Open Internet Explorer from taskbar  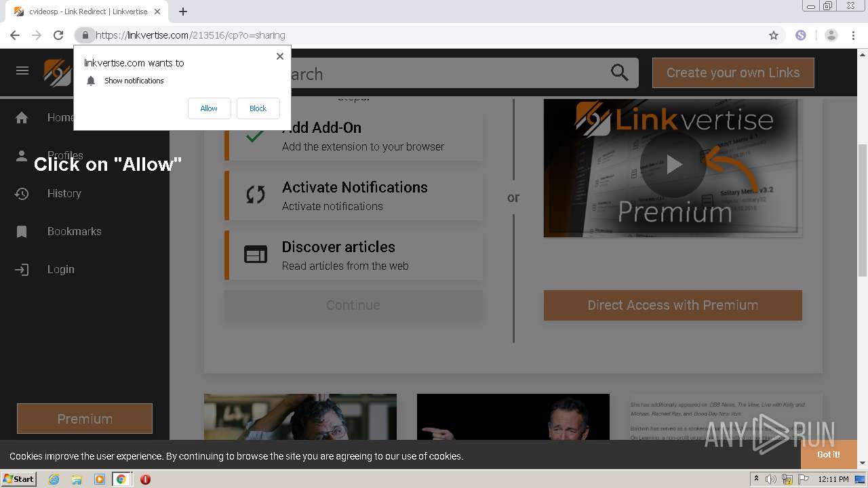[54, 479]
